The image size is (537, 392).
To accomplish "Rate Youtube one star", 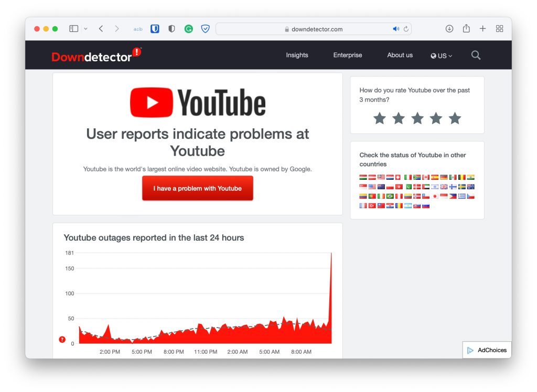I will [380, 118].
